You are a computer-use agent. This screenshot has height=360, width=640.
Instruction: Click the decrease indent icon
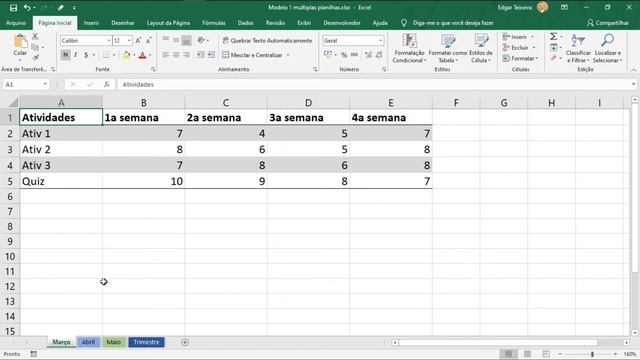(x=201, y=55)
